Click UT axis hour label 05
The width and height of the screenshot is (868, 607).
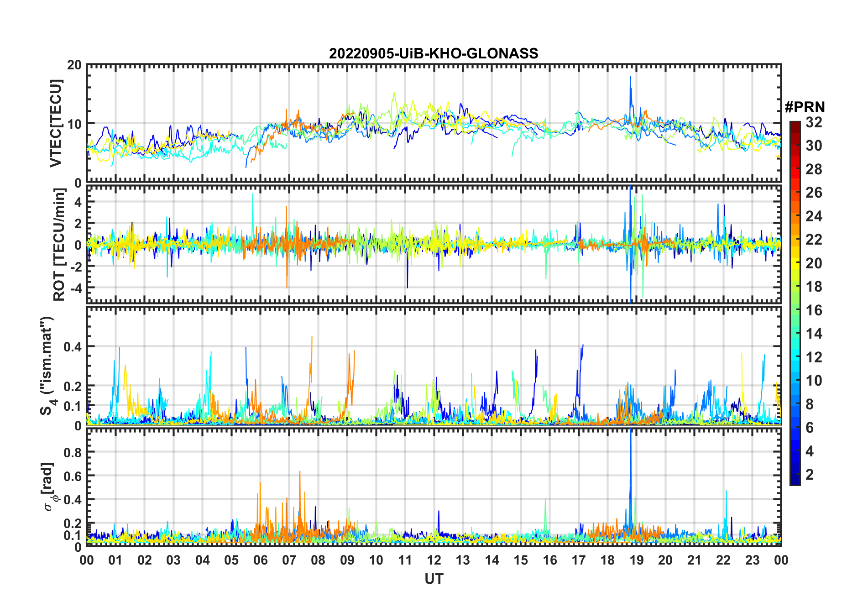pos(231,560)
